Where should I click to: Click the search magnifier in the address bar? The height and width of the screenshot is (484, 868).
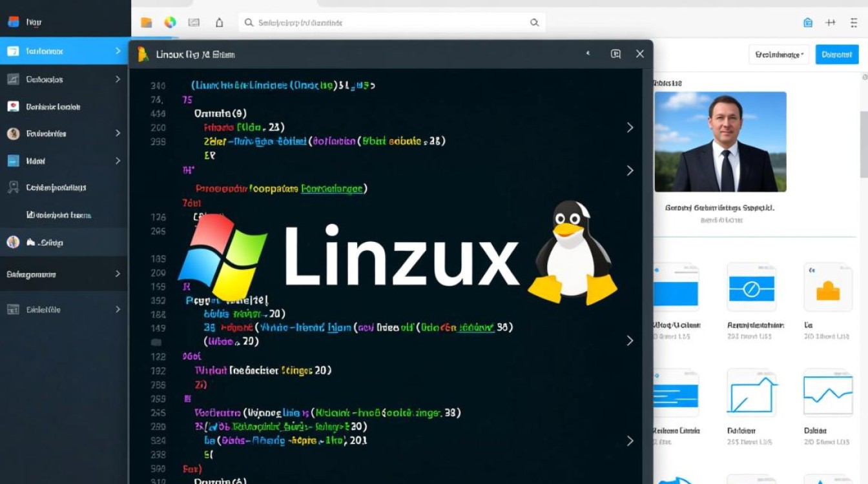(249, 22)
